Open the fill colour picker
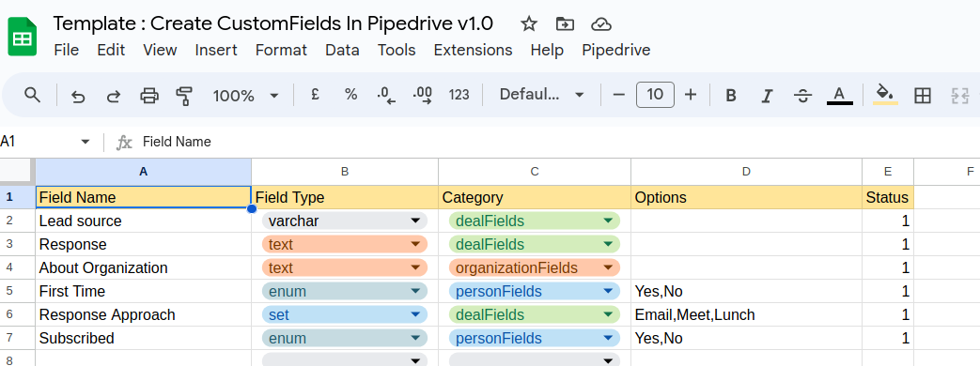The height and width of the screenshot is (366, 980). [x=885, y=95]
